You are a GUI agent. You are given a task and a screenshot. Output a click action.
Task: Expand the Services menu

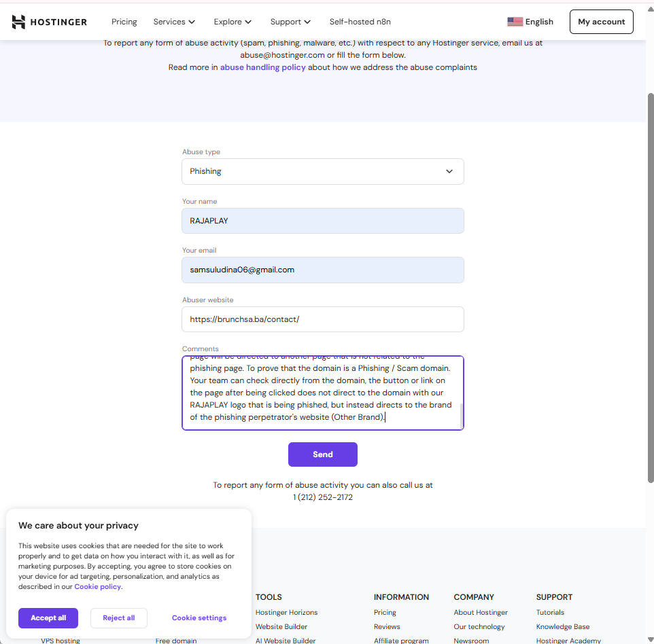pyautogui.click(x=174, y=22)
